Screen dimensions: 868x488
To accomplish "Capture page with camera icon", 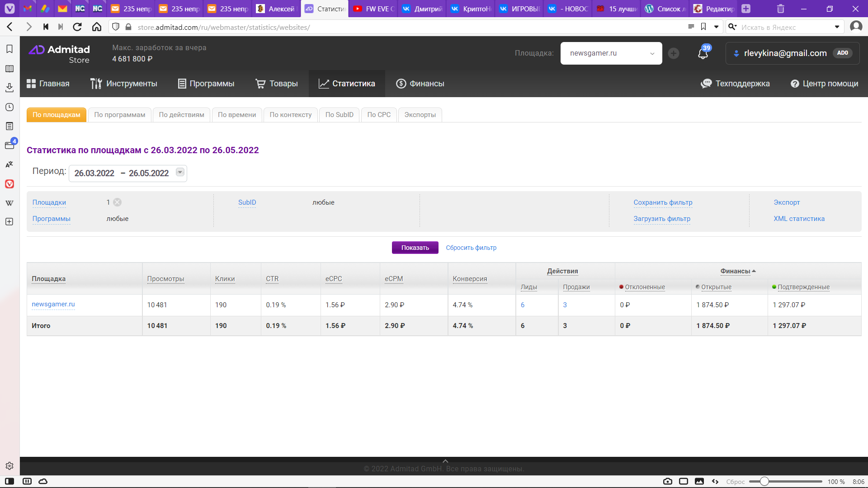I will [x=668, y=481].
